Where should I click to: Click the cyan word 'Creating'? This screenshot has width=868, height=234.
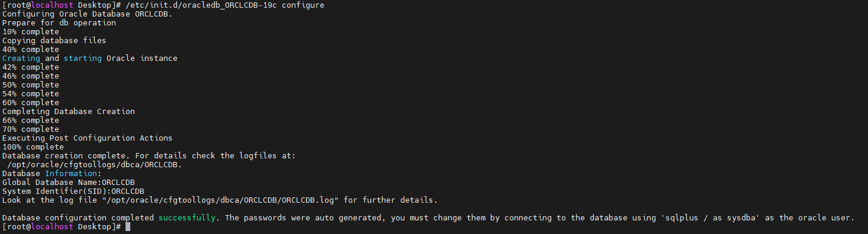(x=21, y=58)
